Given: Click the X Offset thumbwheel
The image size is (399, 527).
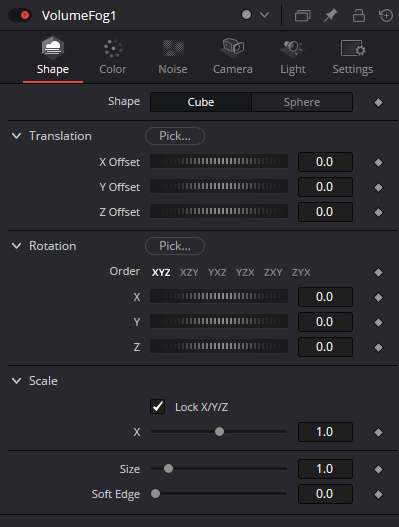Looking at the screenshot, I should coord(219,161).
